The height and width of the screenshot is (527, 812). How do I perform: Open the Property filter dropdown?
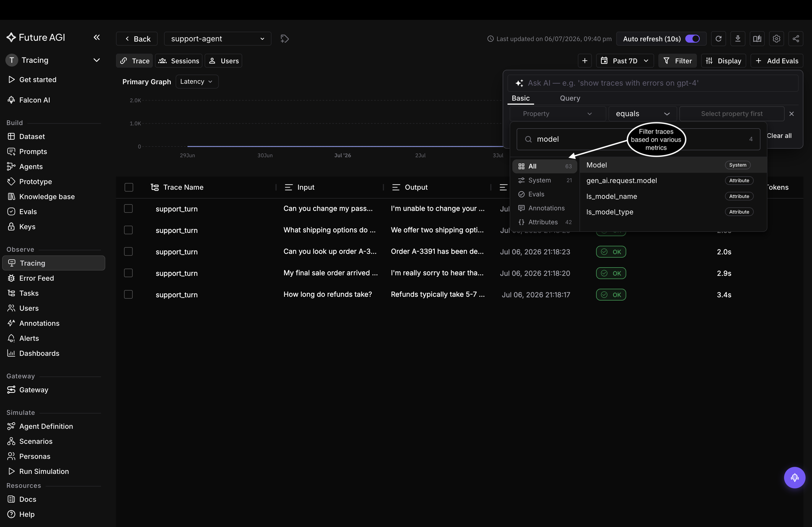pos(557,114)
